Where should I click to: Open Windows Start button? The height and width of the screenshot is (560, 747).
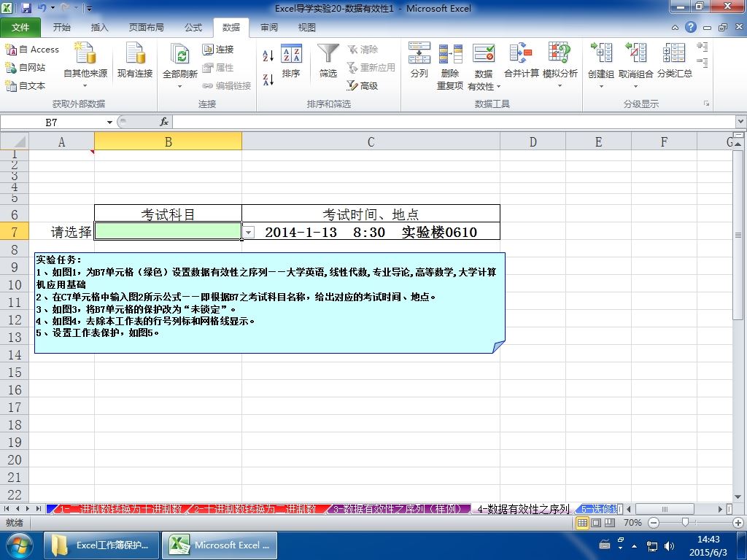(x=19, y=545)
